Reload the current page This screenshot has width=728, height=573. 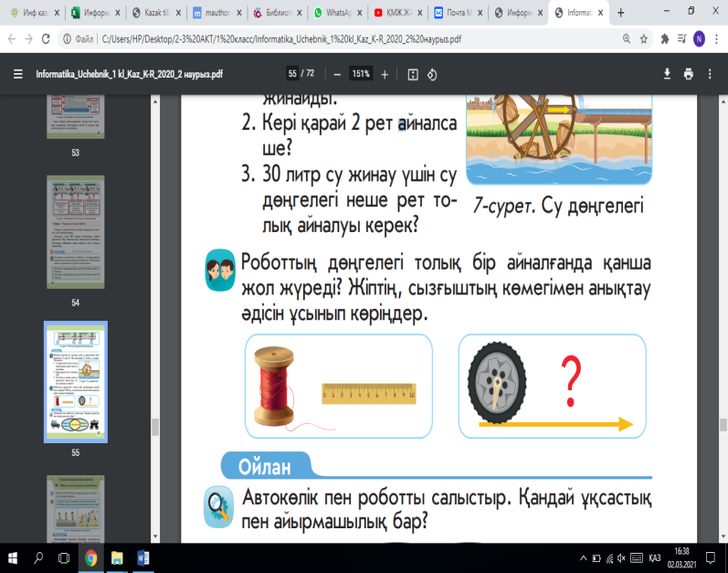(x=47, y=39)
